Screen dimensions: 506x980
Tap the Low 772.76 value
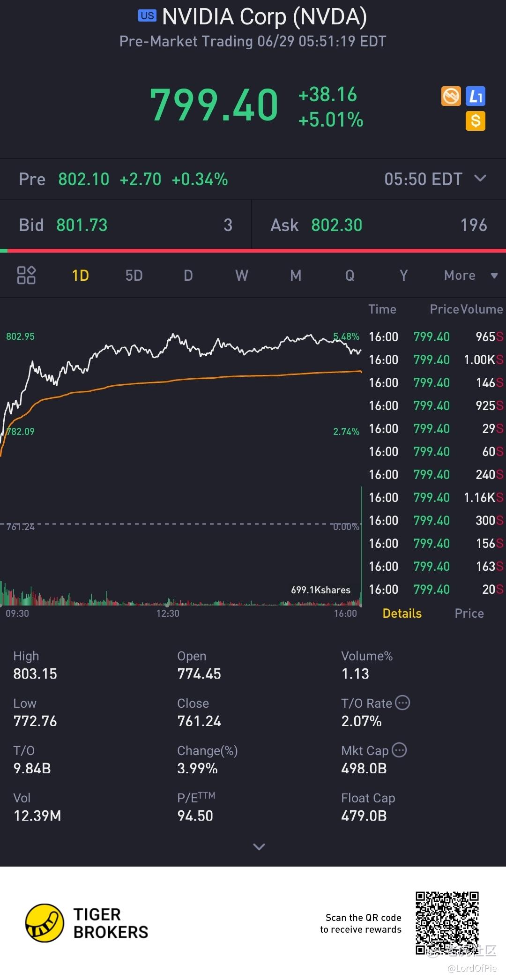click(x=35, y=721)
